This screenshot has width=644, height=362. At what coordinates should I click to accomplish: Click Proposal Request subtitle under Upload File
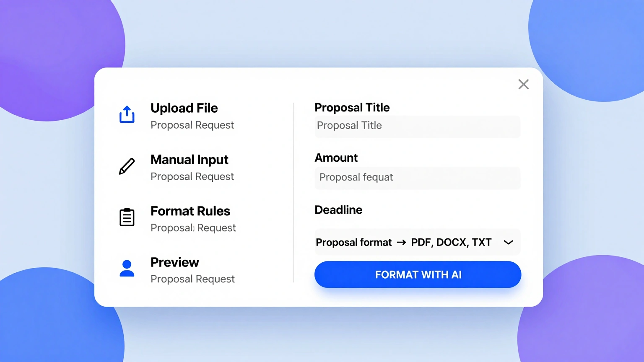pos(192,125)
